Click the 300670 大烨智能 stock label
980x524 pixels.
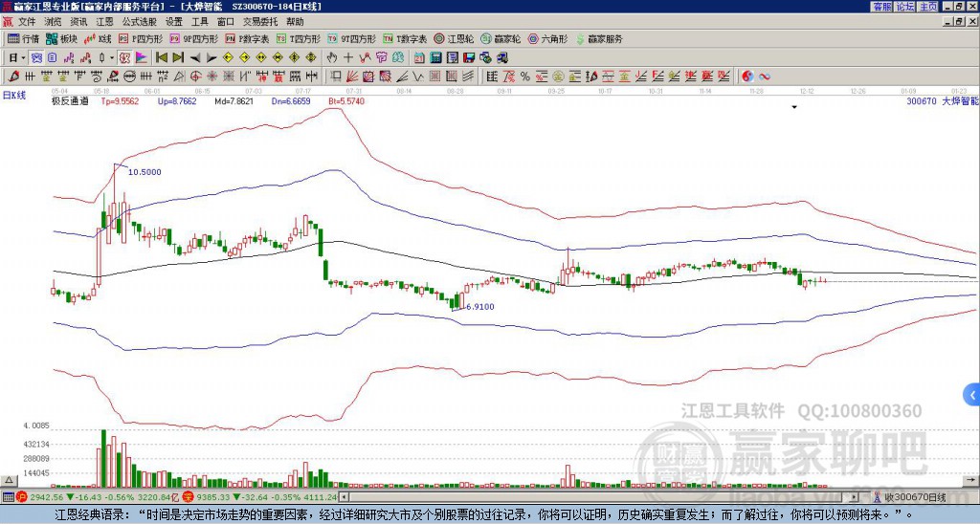(943, 100)
